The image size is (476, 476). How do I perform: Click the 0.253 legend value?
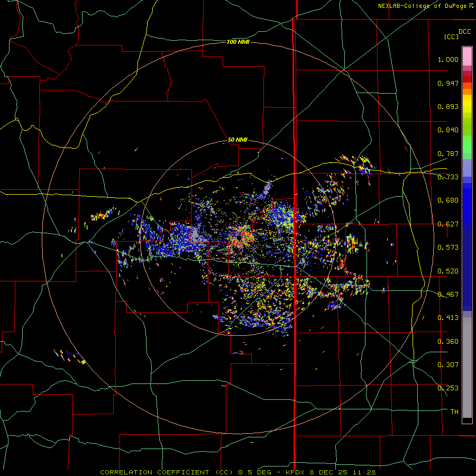tap(448, 388)
